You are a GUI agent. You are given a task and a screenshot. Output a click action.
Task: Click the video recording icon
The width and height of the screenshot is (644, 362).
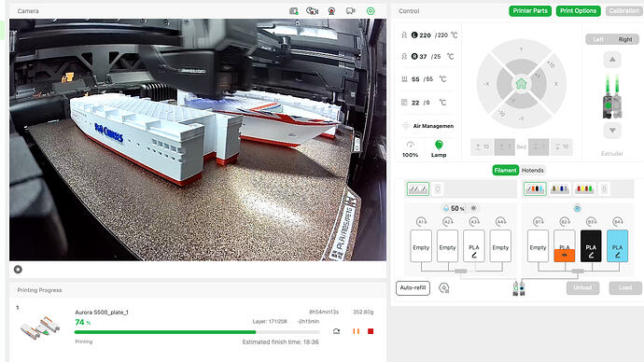(x=331, y=11)
